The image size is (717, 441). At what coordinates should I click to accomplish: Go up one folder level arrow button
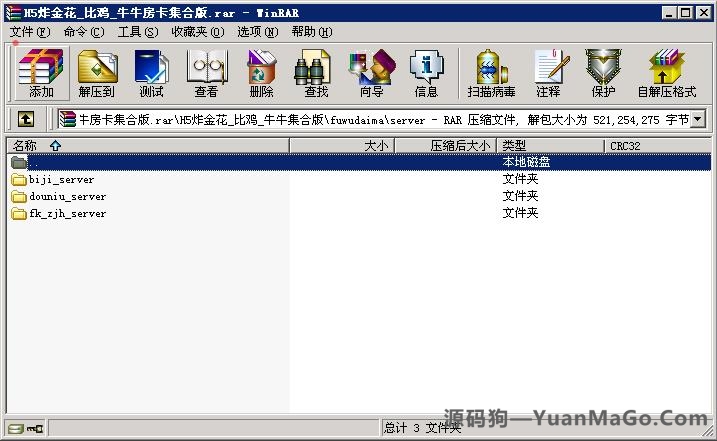tap(26, 120)
